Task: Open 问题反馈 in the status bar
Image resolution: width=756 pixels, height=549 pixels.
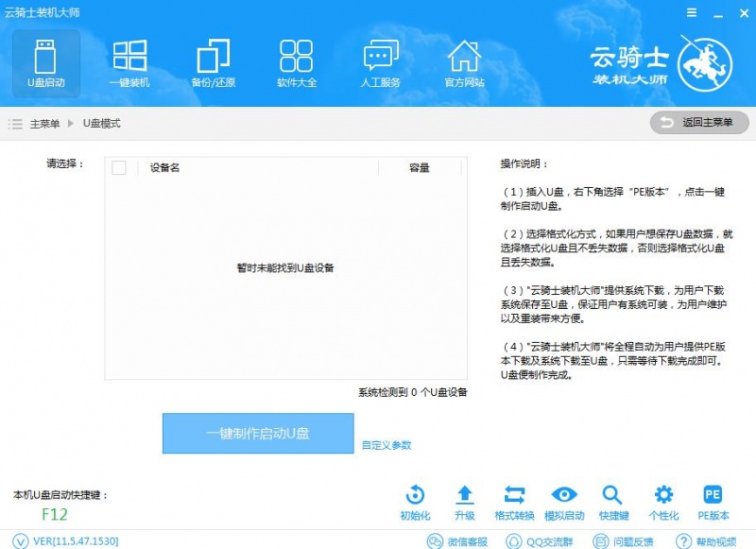Action: (x=623, y=541)
